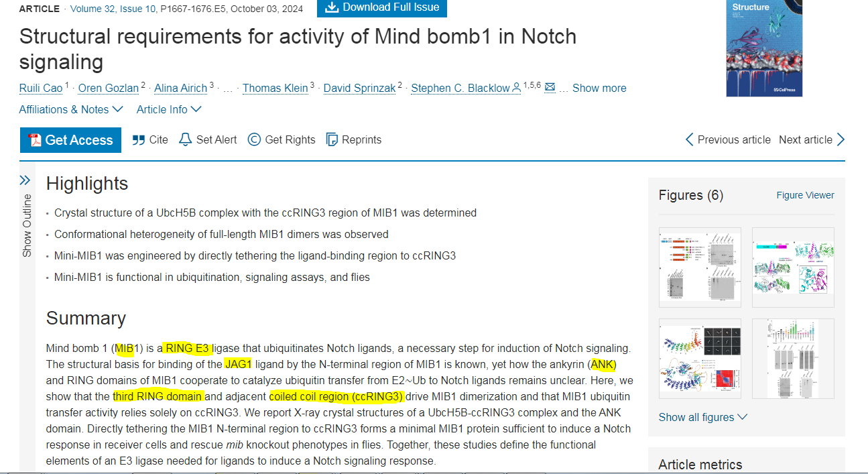Screen dimensions: 868x474
Task: Click the Summary heading
Action: click(x=86, y=318)
